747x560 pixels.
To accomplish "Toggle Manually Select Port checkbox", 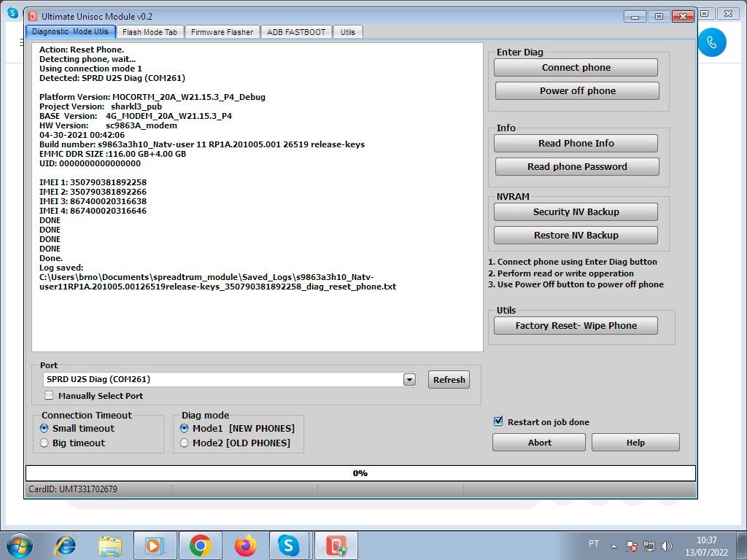I will point(49,395).
